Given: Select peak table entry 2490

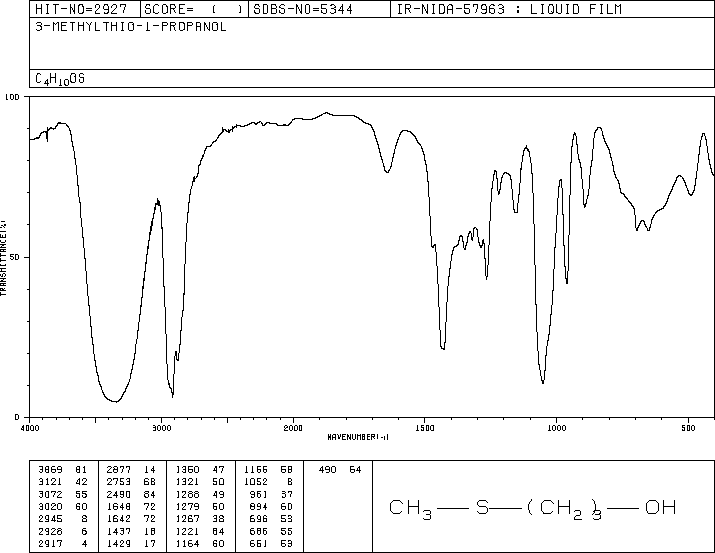Looking at the screenshot, I should [119, 494].
